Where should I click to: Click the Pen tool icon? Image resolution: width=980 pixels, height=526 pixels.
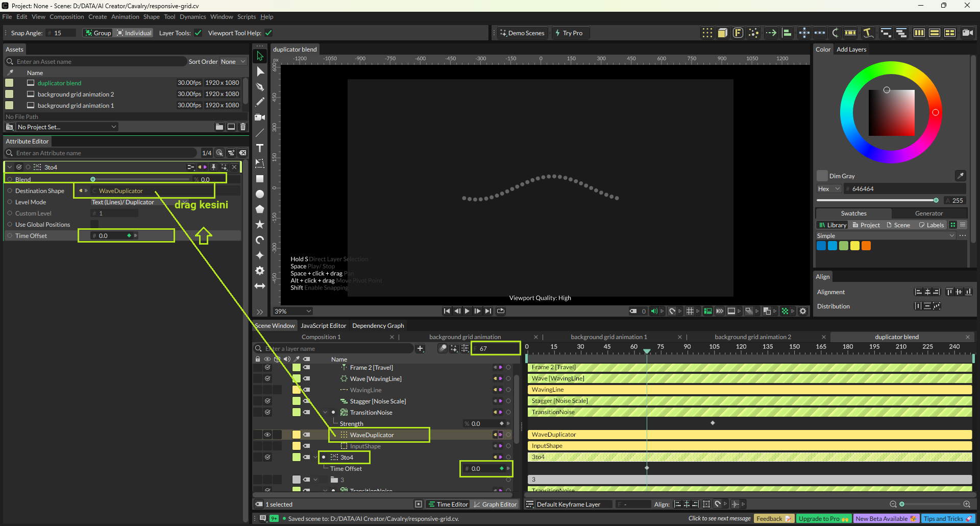click(260, 87)
